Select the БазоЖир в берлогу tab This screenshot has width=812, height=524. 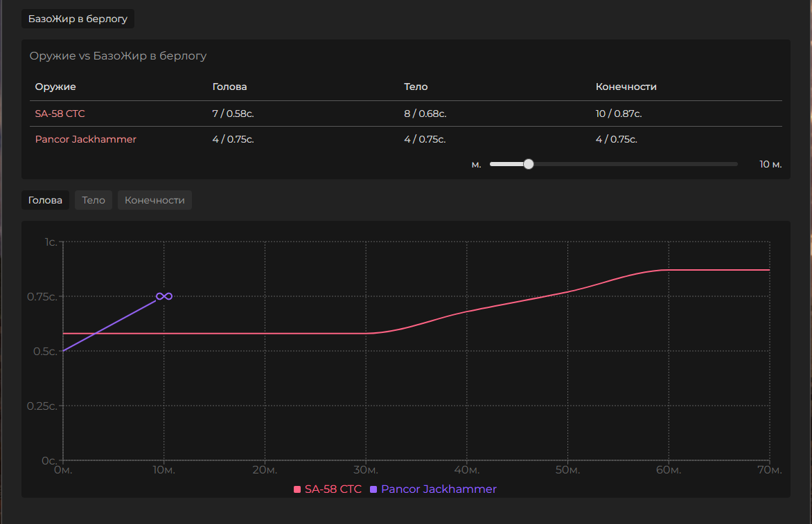[x=78, y=19]
